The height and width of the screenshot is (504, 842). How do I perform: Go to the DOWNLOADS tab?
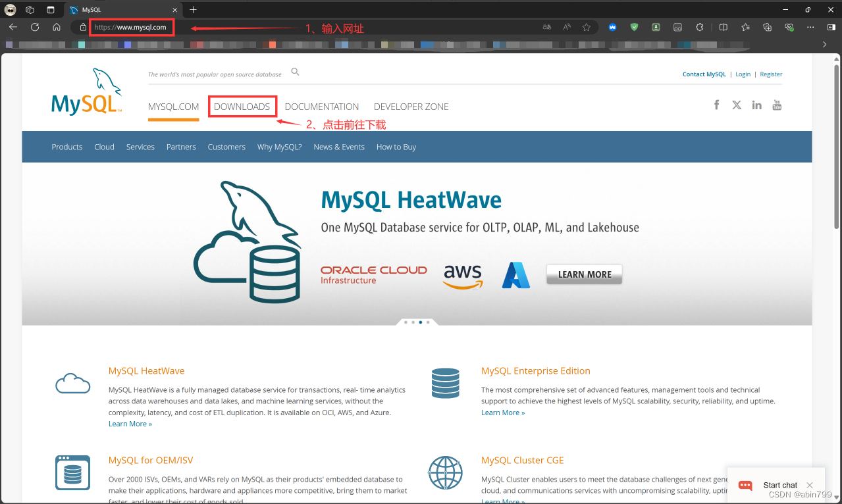(x=242, y=107)
